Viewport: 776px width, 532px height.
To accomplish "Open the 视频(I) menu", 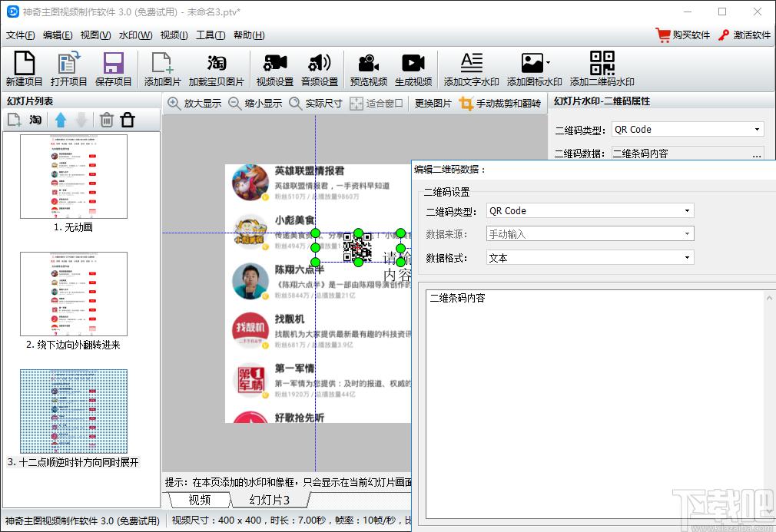I will 174,35.
